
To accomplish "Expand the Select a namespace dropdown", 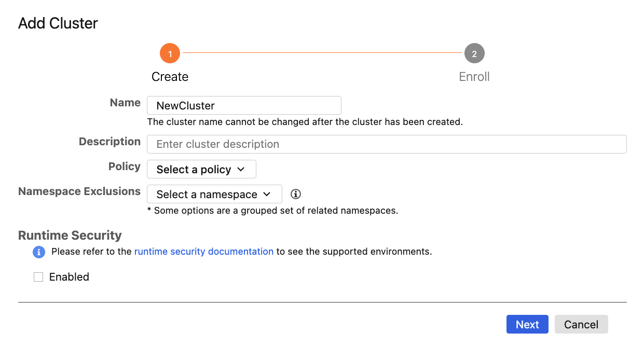I will [x=214, y=194].
